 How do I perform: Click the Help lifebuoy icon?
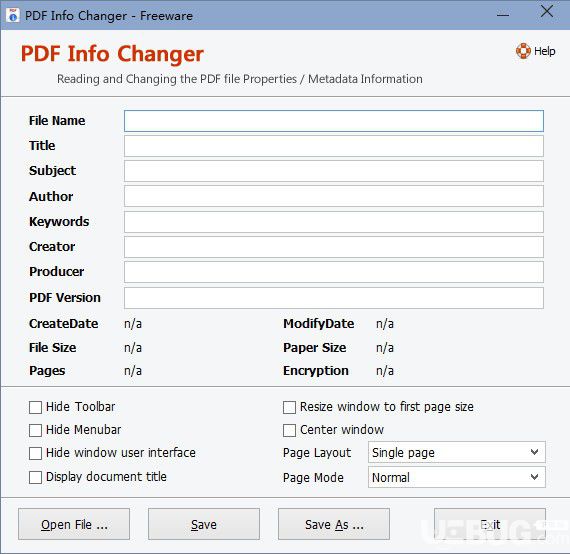pyautogui.click(x=523, y=51)
